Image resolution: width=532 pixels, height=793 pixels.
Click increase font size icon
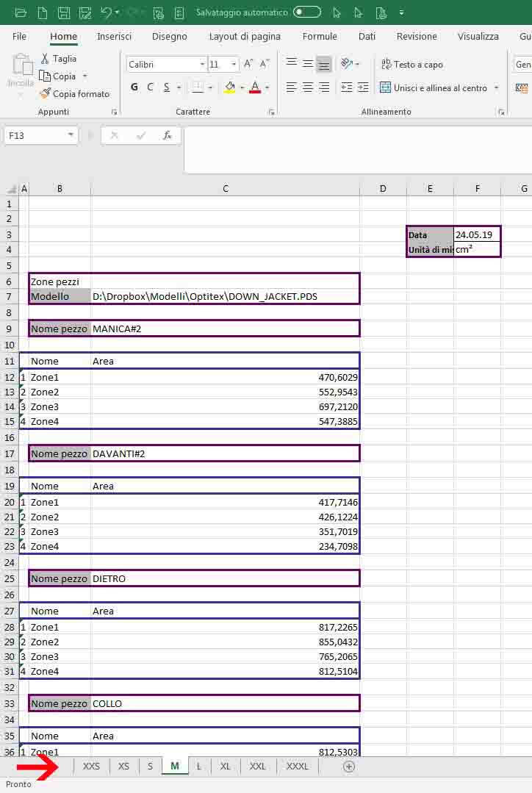248,65
